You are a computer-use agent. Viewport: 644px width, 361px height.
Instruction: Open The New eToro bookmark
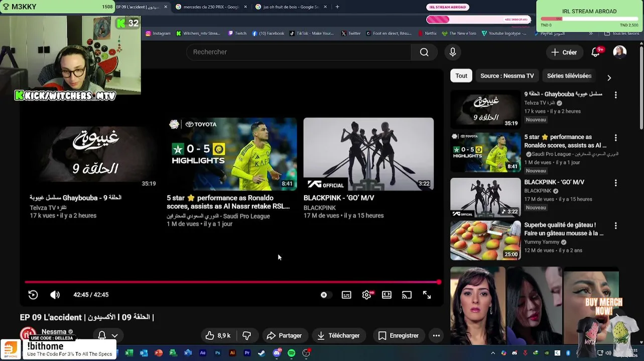tap(459, 34)
